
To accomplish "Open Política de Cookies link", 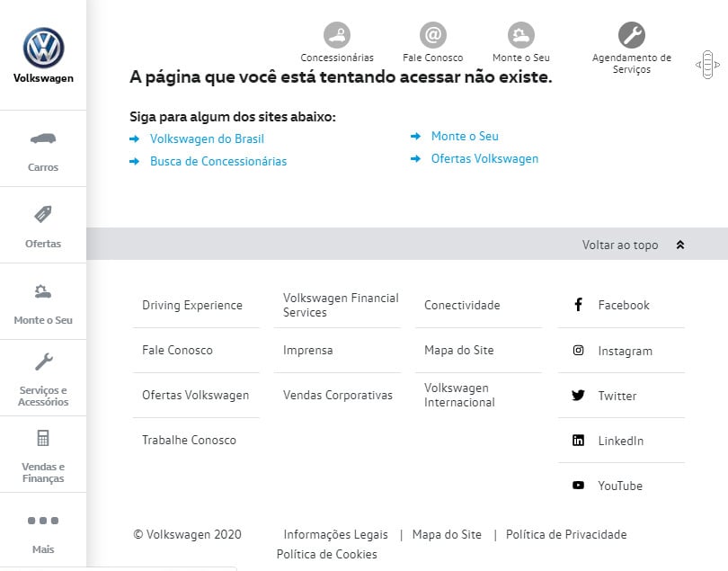I will pos(327,554).
